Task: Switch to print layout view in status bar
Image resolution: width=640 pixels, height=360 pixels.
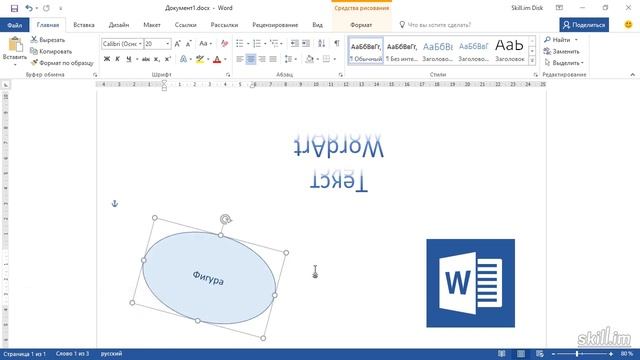Action: coord(521,353)
